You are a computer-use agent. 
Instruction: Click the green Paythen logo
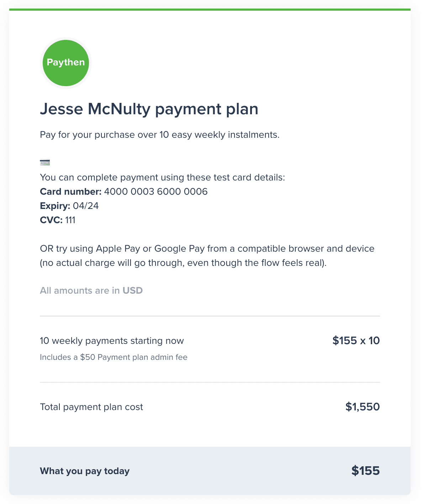coord(66,63)
